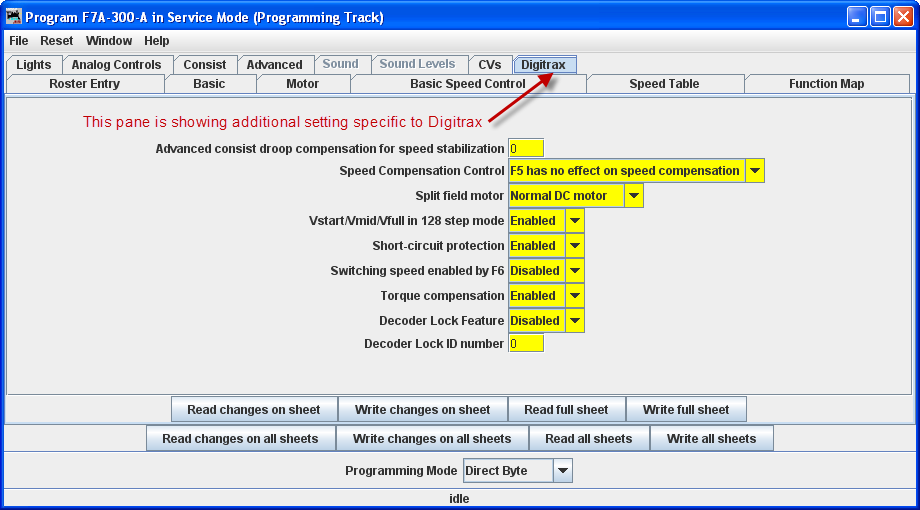This screenshot has width=920, height=510.
Task: Open the File menu
Action: [19, 41]
